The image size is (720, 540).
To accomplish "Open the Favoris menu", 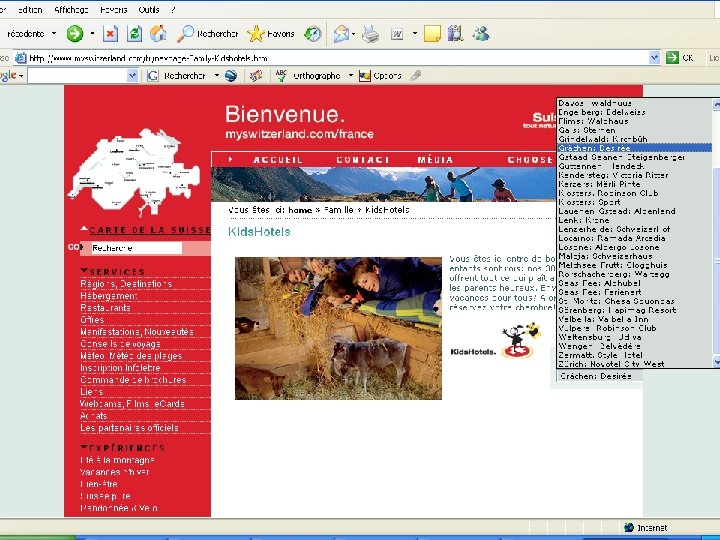I will tap(113, 9).
